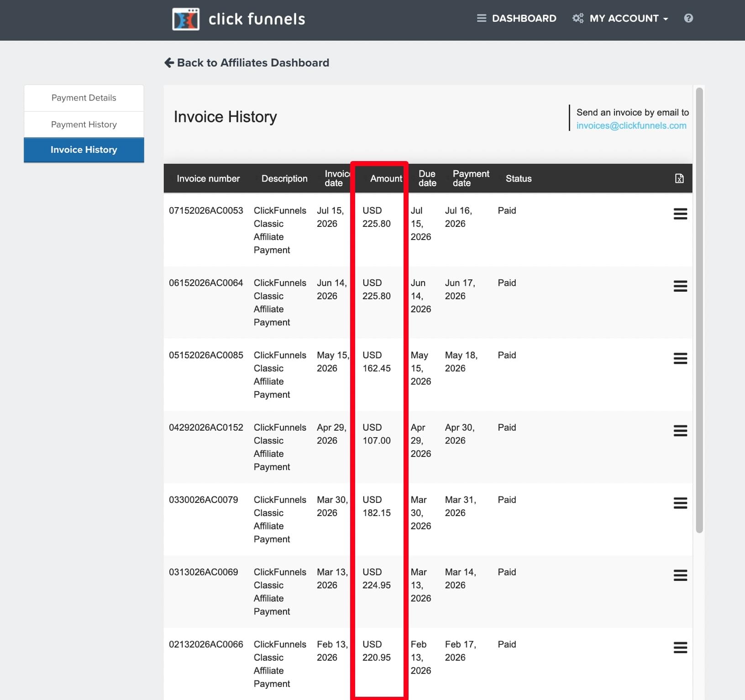Open row menu for invoice 0330026AC0079
This screenshot has height=700, width=745.
[x=680, y=503]
